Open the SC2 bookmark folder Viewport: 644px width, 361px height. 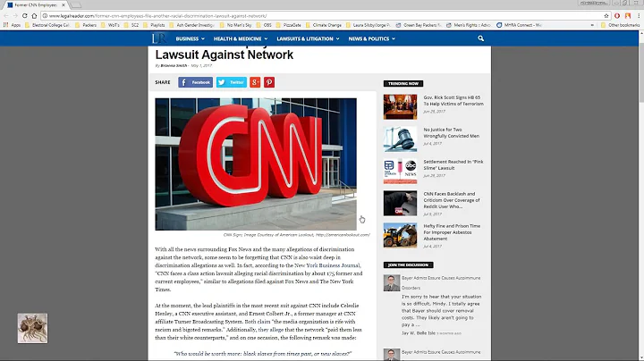[x=131, y=25]
